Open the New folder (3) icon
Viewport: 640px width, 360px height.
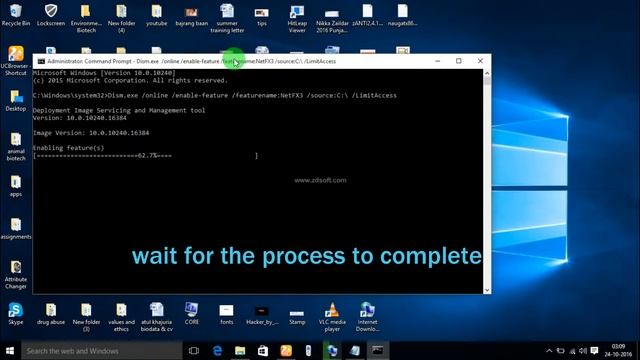[86, 317]
